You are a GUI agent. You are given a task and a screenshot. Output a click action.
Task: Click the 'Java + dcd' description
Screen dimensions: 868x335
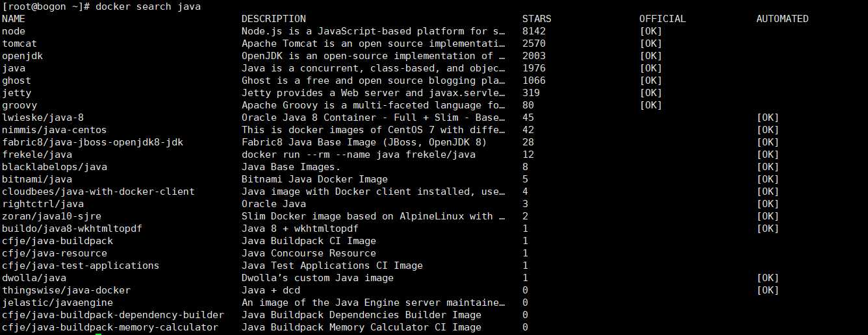pyautogui.click(x=271, y=290)
